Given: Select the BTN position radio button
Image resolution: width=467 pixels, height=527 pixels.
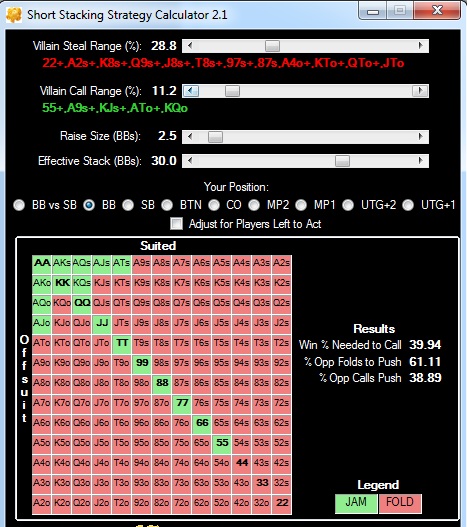Looking at the screenshot, I should tap(167, 205).
